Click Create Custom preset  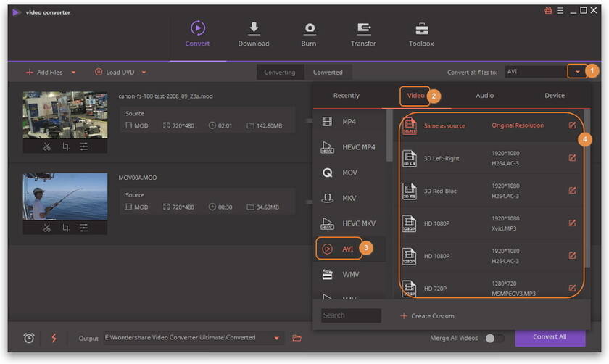tap(427, 316)
